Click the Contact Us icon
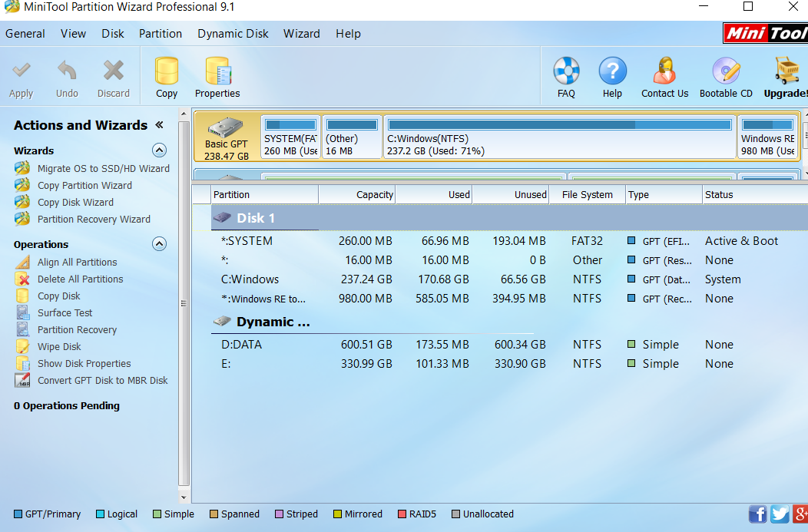 (664, 71)
